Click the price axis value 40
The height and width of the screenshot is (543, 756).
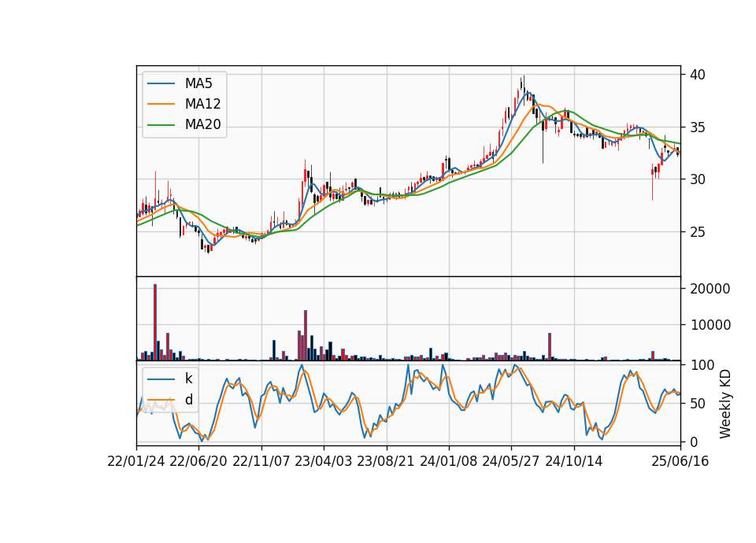tap(697, 75)
